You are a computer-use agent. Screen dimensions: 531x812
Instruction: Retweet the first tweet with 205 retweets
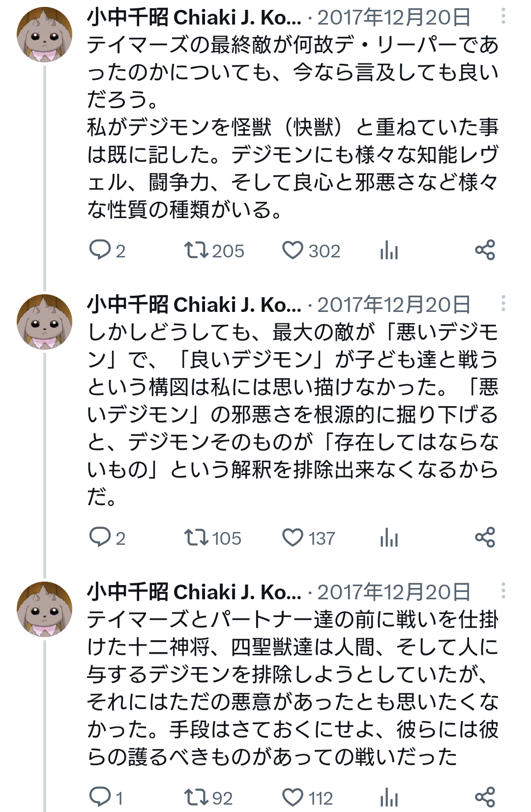pos(196,250)
